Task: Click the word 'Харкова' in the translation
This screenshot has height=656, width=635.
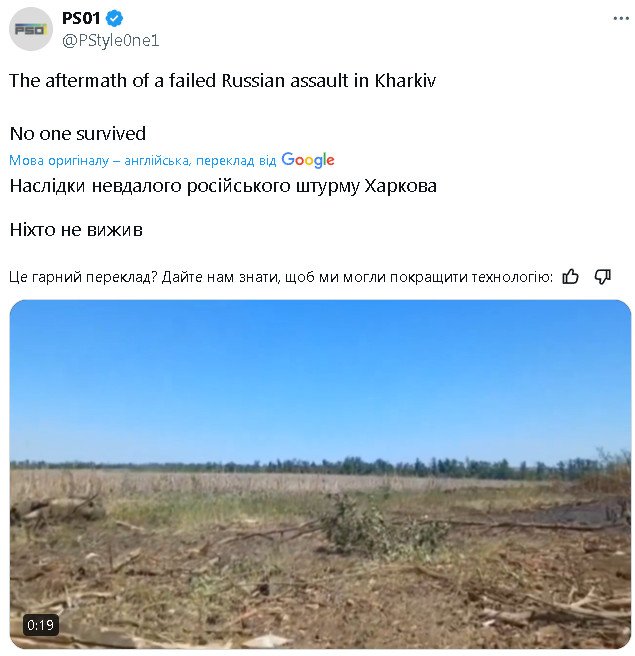Action: (x=400, y=186)
